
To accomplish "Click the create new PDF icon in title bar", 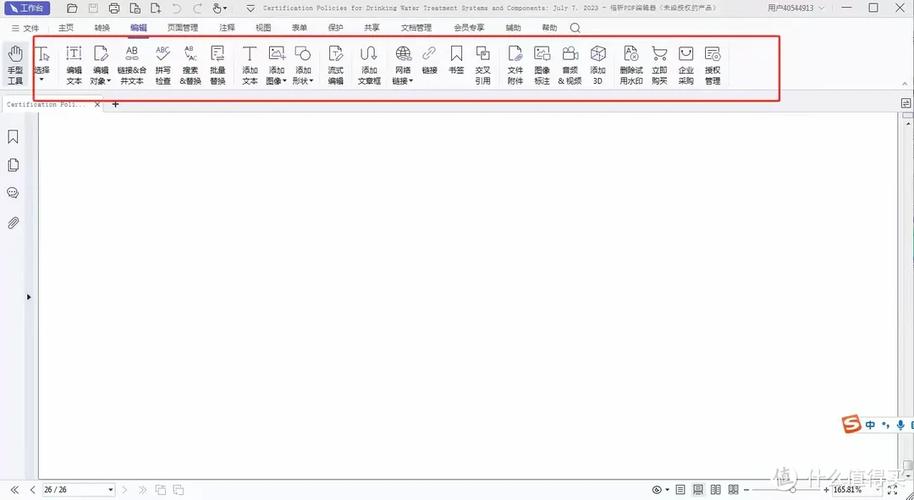I will pyautogui.click(x=156, y=8).
